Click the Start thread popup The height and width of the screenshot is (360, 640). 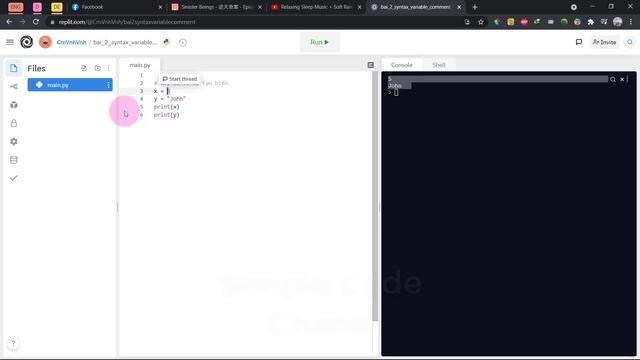coord(180,79)
